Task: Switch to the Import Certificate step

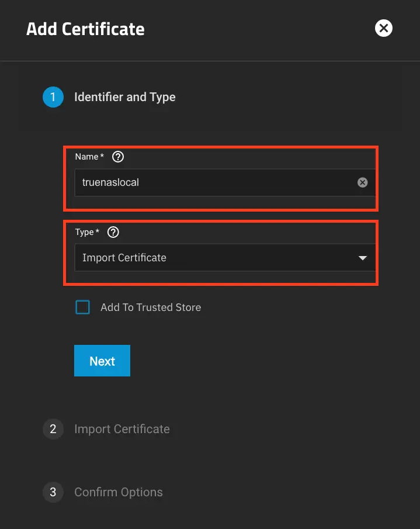Action: pyautogui.click(x=122, y=429)
